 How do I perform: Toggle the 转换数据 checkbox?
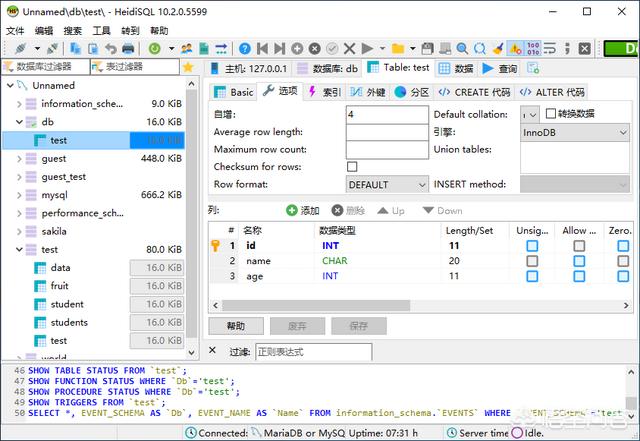551,113
